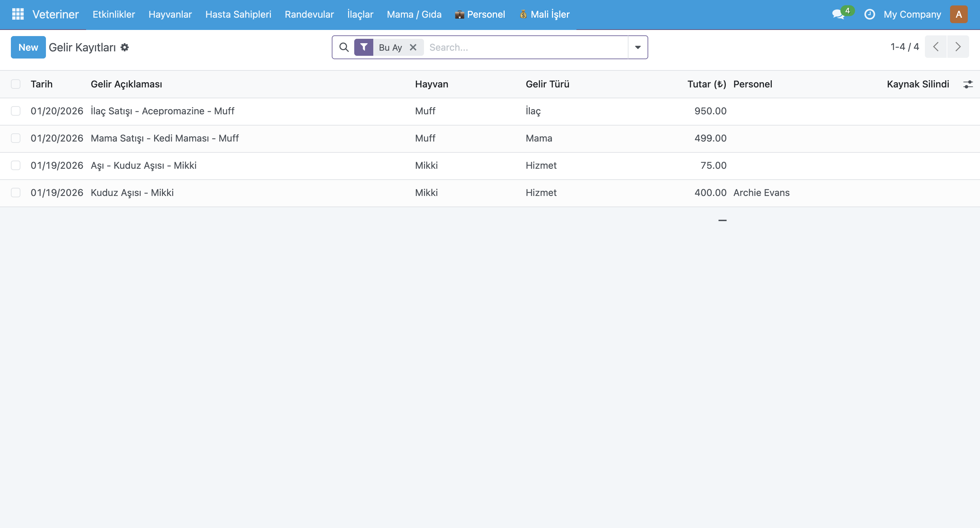
Task: Open the Hayvanlar menu
Action: pyautogui.click(x=170, y=14)
